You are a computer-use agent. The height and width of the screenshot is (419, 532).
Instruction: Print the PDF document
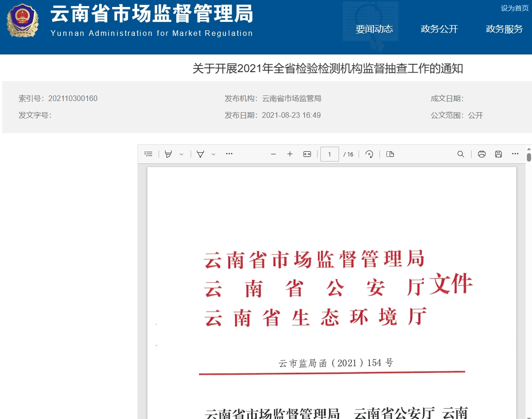tap(481, 154)
